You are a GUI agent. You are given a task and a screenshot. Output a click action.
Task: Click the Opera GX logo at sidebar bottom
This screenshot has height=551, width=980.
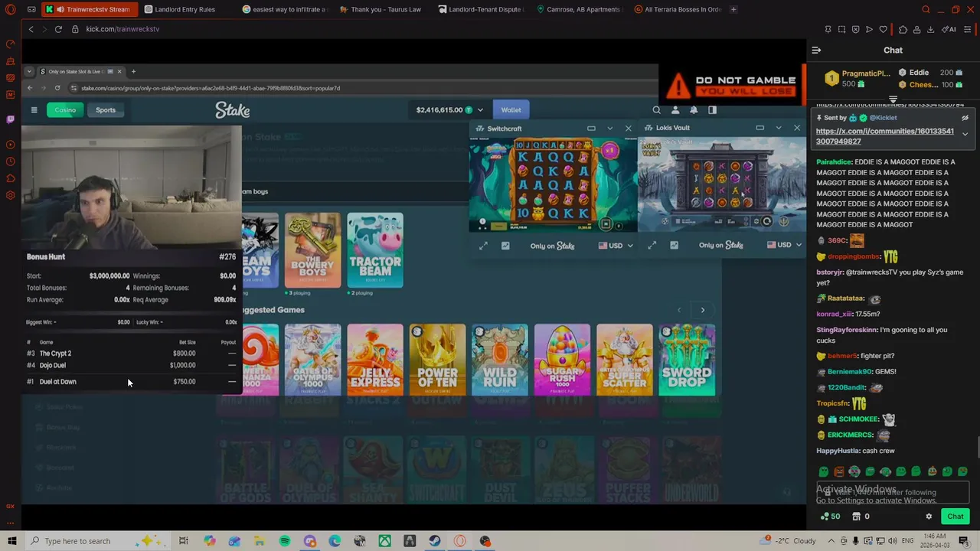(10, 506)
